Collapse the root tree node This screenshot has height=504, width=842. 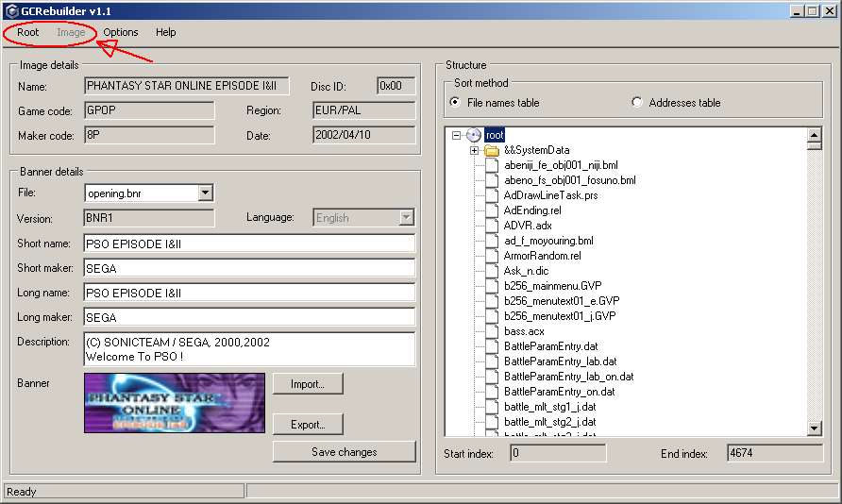457,136
